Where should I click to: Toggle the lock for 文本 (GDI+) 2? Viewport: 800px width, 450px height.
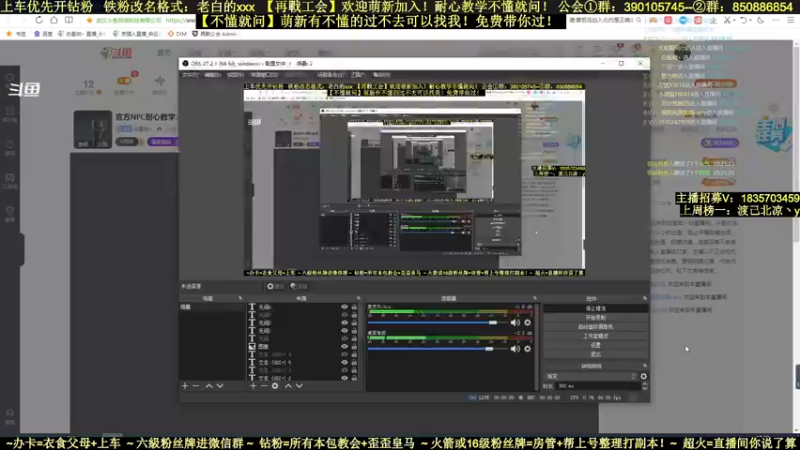point(354,378)
